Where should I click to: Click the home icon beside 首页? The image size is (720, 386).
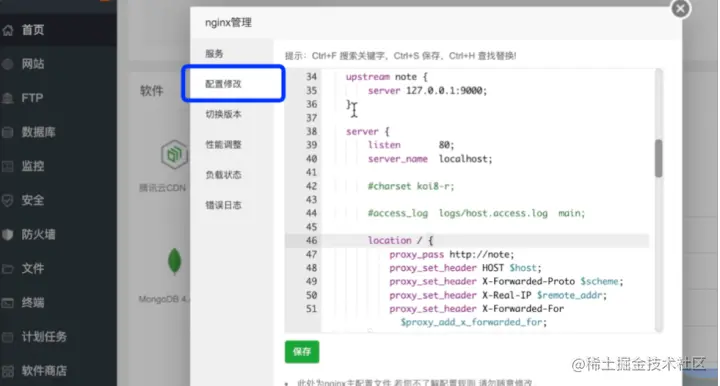point(7,30)
